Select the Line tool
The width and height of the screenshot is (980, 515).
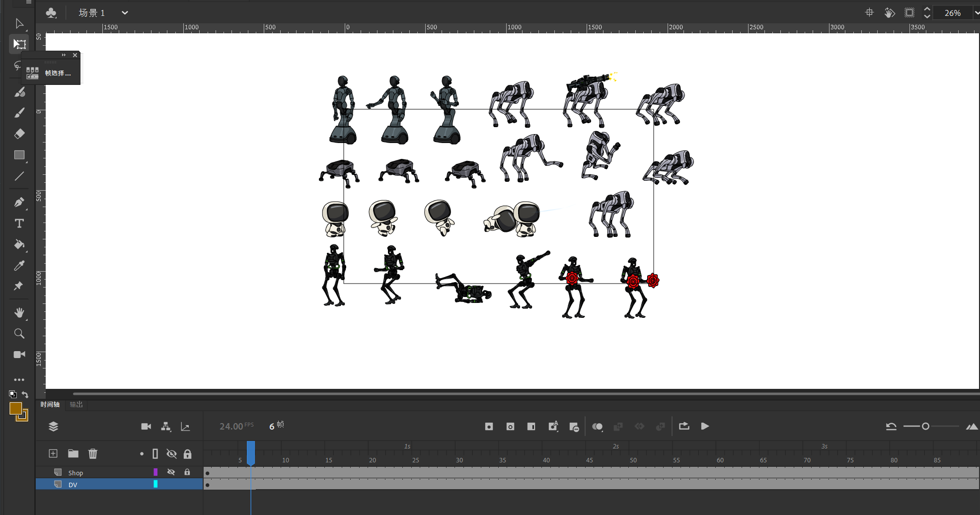pyautogui.click(x=19, y=176)
